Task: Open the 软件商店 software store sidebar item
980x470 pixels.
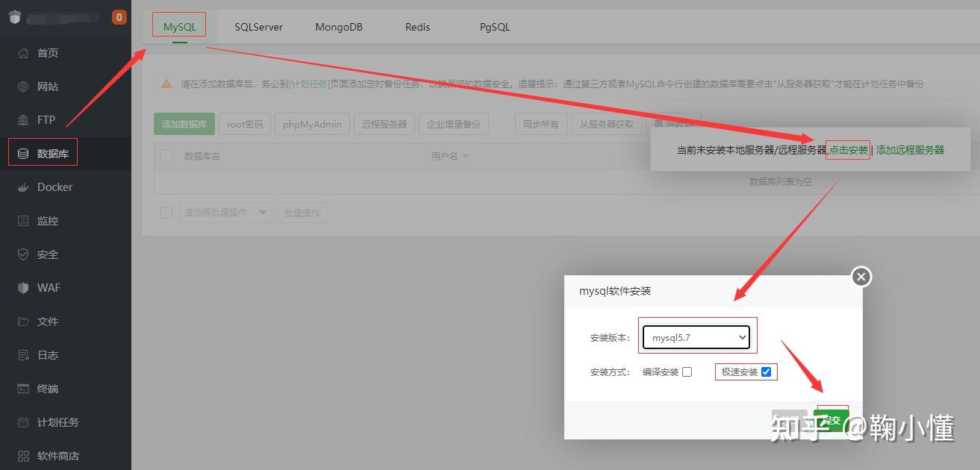Action: pos(65,456)
